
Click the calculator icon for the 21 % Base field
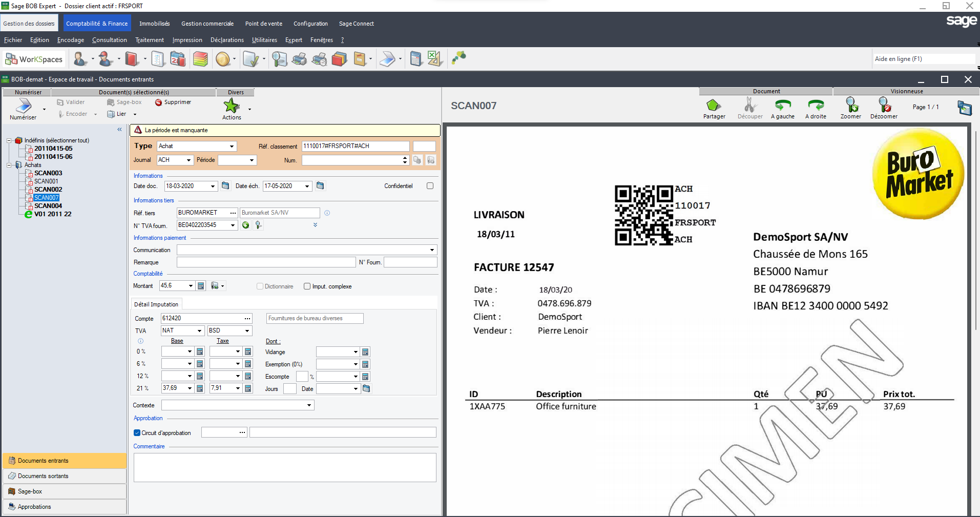[x=200, y=388]
